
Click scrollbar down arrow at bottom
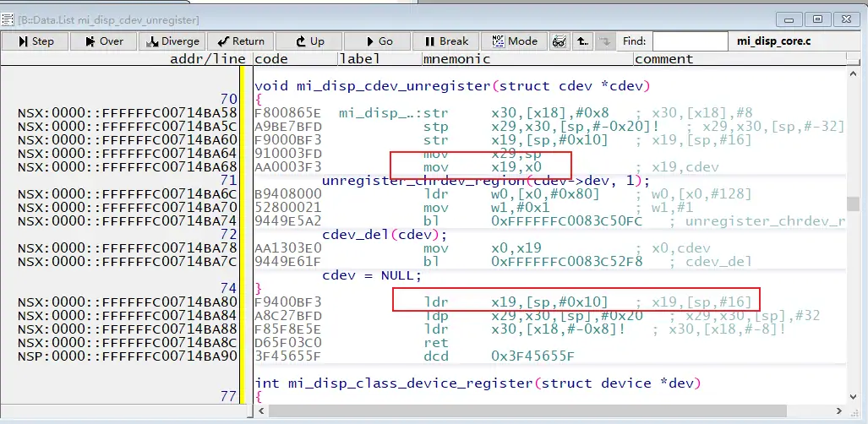pyautogui.click(x=854, y=396)
